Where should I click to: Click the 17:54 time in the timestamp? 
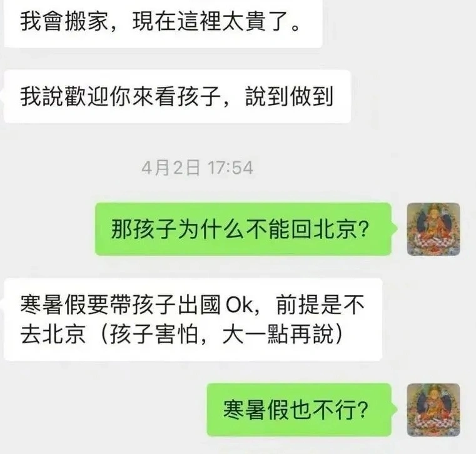click(x=230, y=168)
